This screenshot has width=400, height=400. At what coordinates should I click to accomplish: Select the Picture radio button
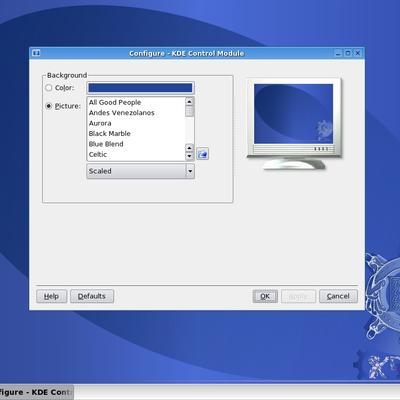49,106
